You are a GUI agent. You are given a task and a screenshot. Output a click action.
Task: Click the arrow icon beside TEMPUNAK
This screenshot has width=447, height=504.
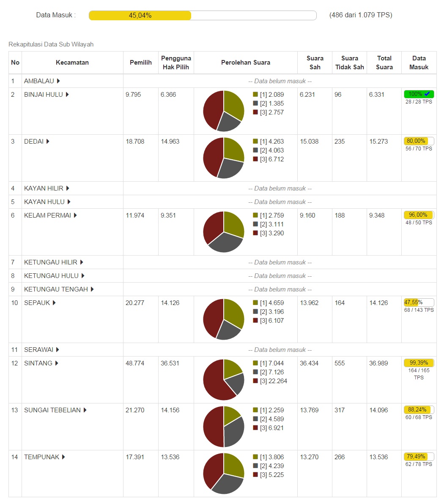(64, 457)
